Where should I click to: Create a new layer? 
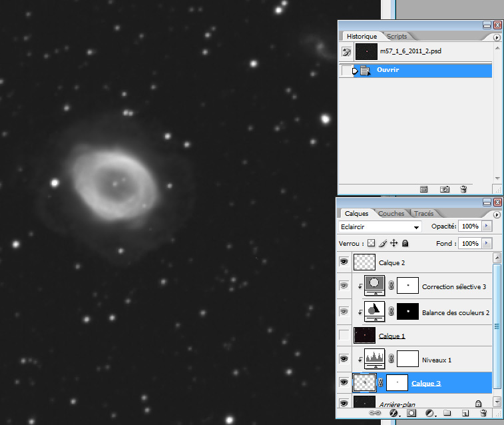coord(465,413)
